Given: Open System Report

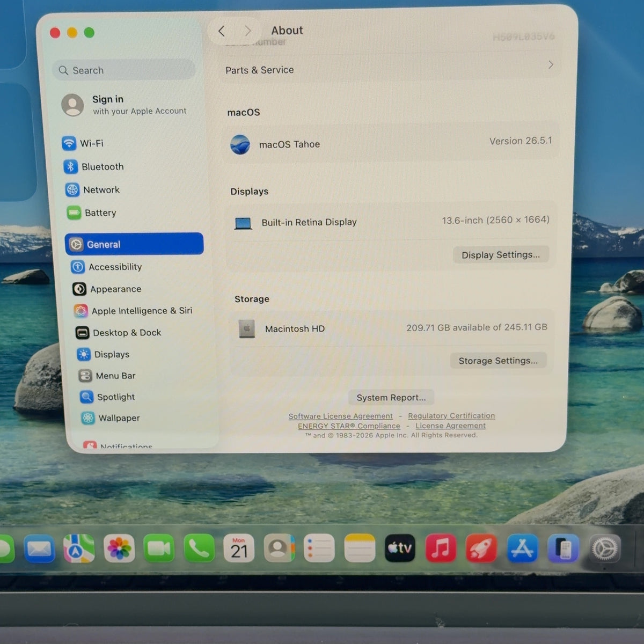Looking at the screenshot, I should [x=391, y=398].
